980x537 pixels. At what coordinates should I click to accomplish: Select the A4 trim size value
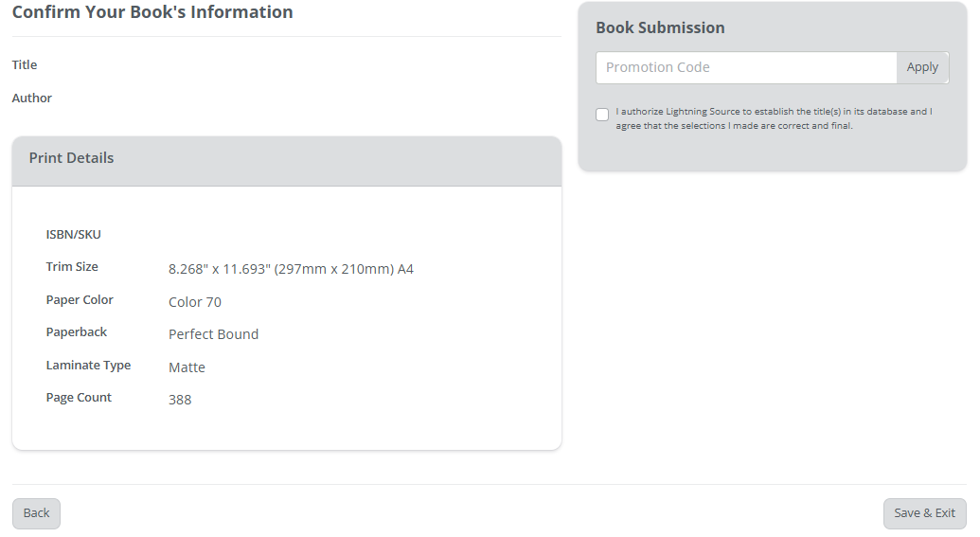pyautogui.click(x=291, y=269)
